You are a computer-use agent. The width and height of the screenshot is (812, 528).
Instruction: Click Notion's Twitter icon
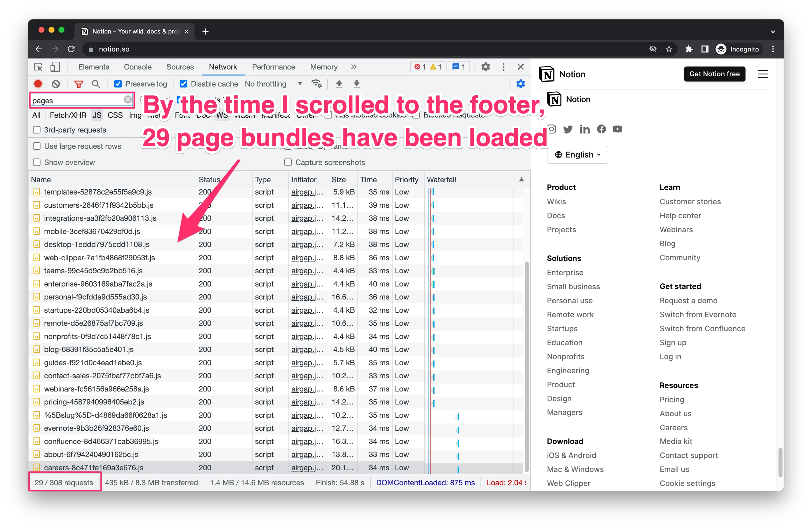click(568, 129)
